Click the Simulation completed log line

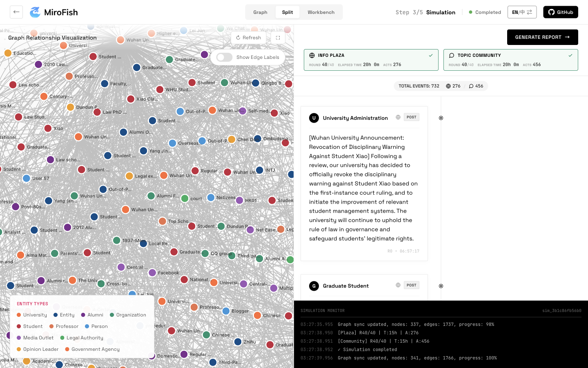(367, 350)
